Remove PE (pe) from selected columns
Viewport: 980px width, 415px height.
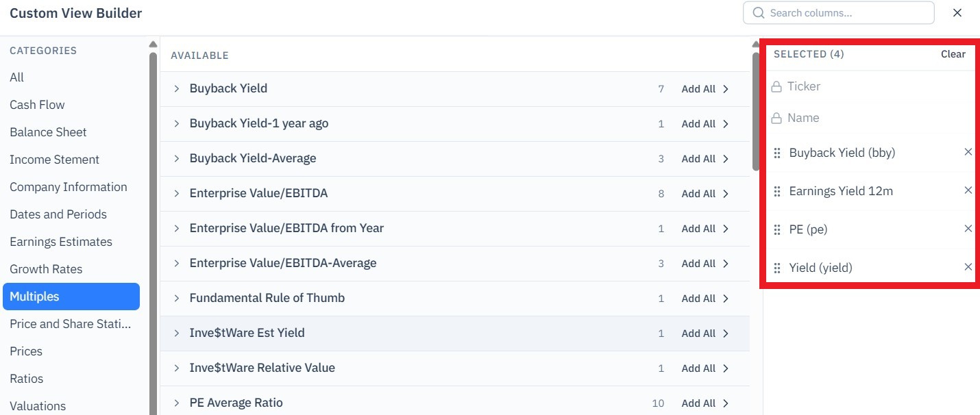click(x=968, y=229)
